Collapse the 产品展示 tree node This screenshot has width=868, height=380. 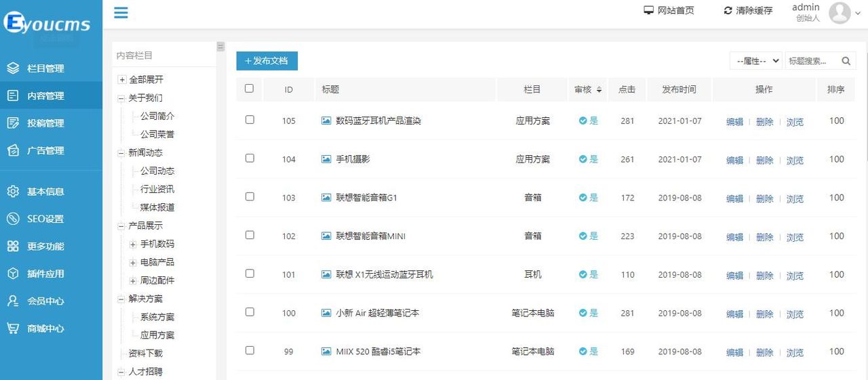[121, 226]
